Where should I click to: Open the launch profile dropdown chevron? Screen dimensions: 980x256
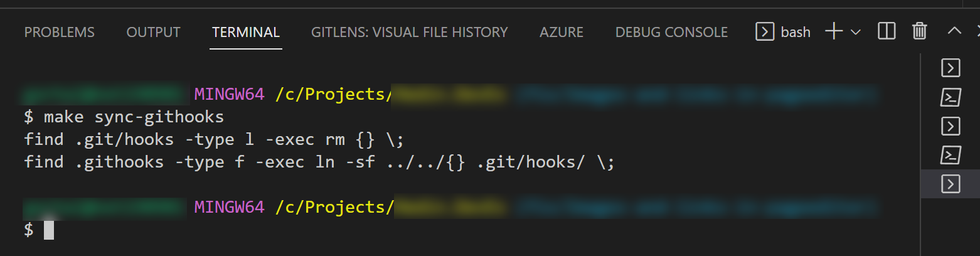(x=855, y=32)
